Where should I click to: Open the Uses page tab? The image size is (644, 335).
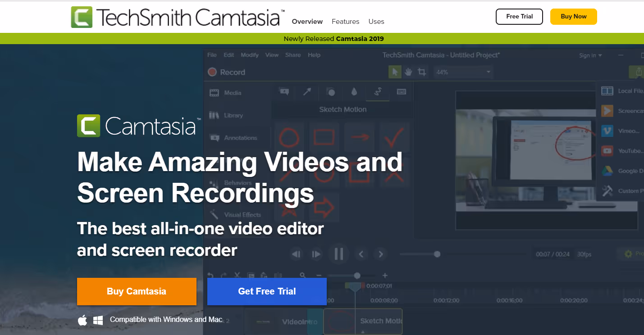376,21
